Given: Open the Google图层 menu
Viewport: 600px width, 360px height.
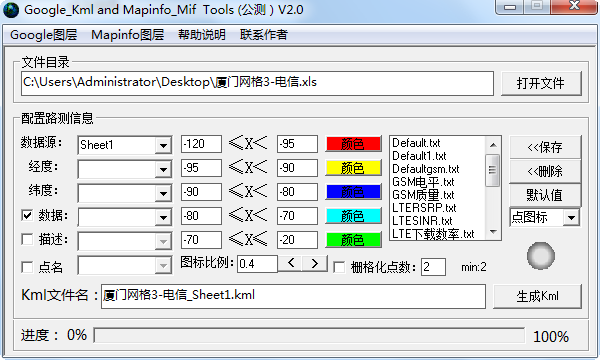Looking at the screenshot, I should click(44, 35).
